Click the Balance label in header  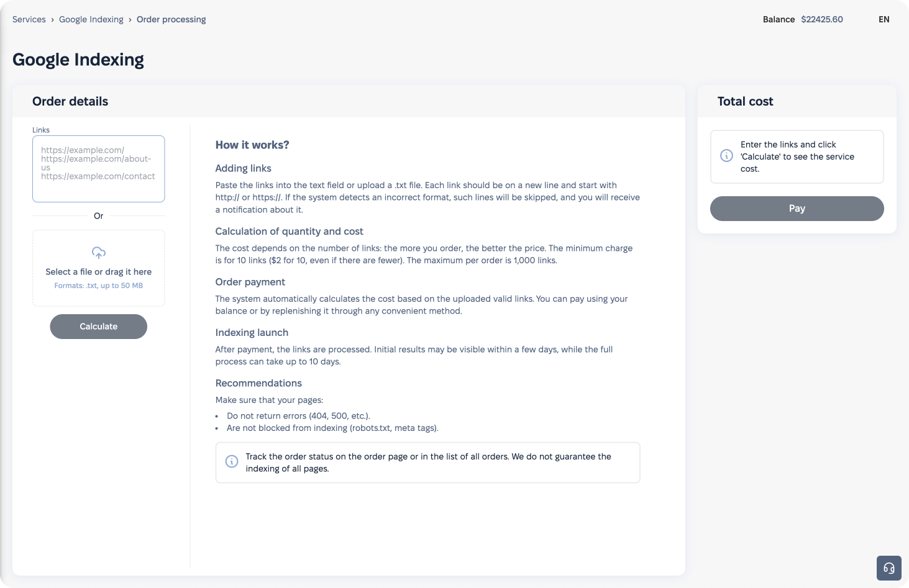click(778, 19)
